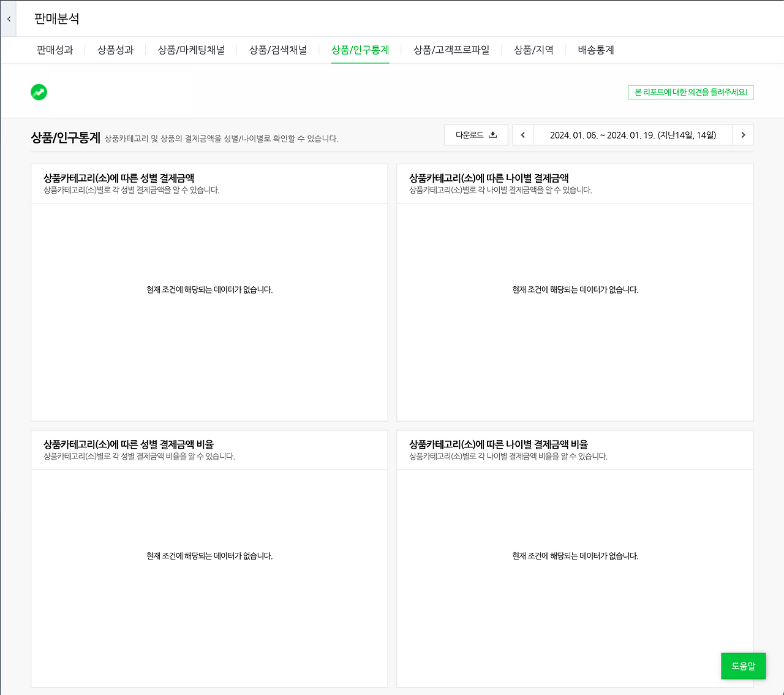
Task: Switch to the 판매성과 tab
Action: click(x=55, y=50)
